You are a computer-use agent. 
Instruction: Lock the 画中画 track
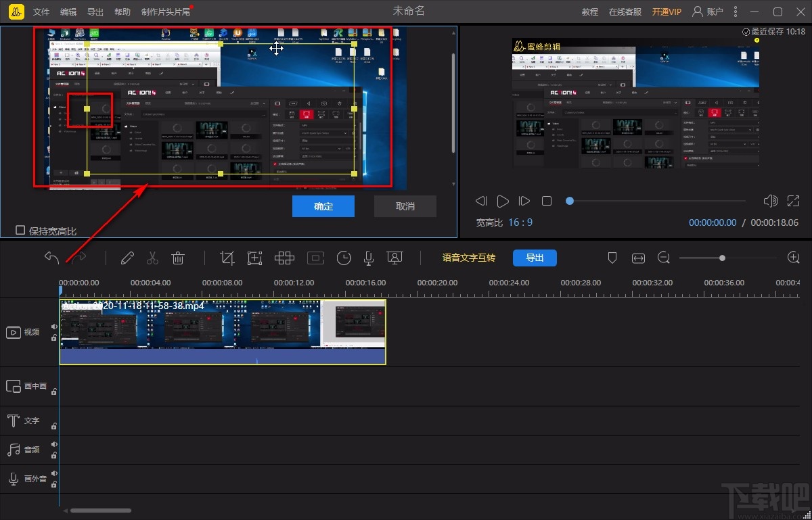coord(54,391)
